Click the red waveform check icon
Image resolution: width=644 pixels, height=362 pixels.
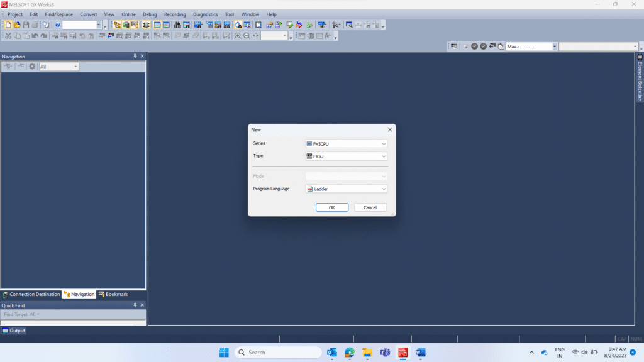299,25
